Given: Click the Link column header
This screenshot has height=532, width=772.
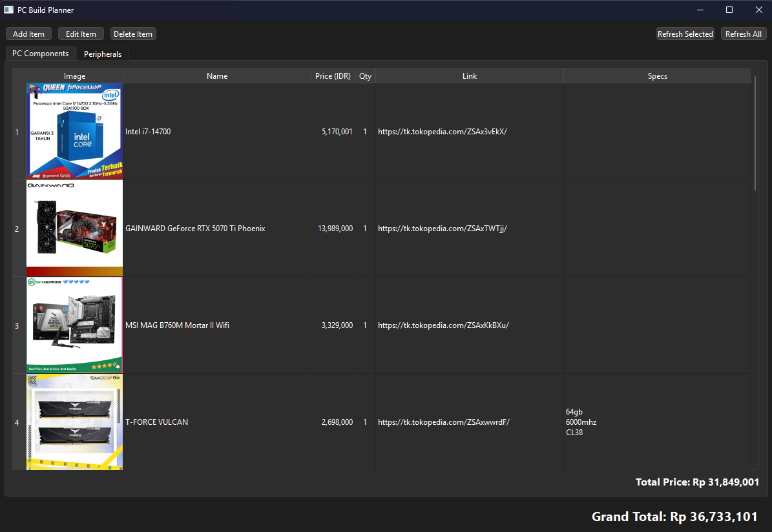Looking at the screenshot, I should click(x=469, y=76).
